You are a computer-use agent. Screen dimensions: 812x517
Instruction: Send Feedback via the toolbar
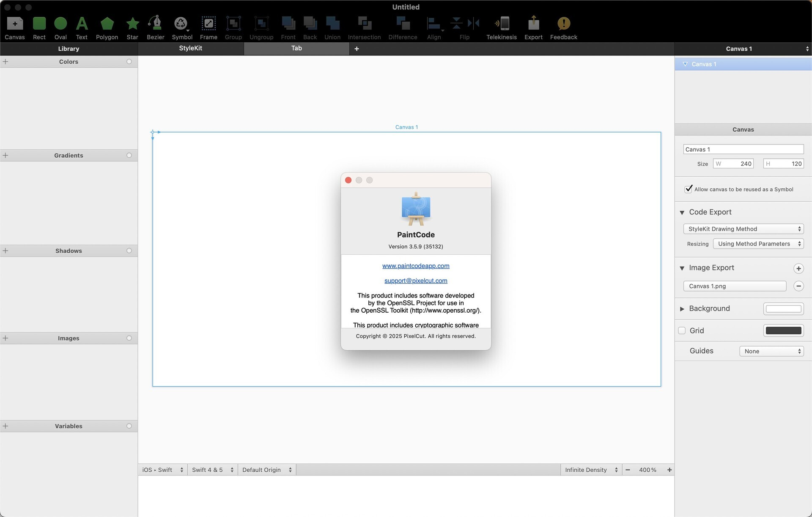pos(563,27)
